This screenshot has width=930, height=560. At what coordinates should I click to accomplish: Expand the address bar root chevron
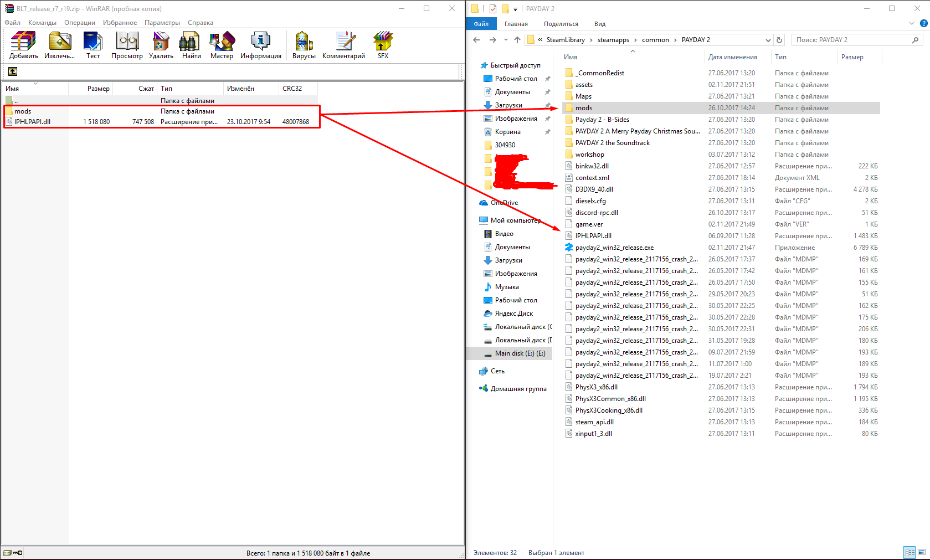point(540,40)
